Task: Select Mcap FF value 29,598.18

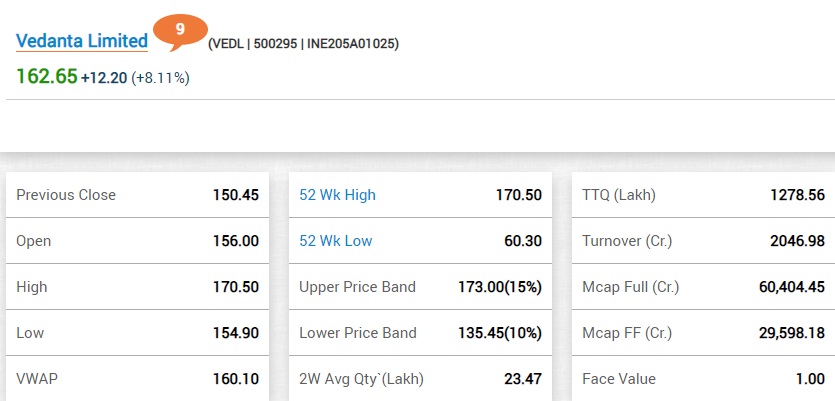Action: 792,333
